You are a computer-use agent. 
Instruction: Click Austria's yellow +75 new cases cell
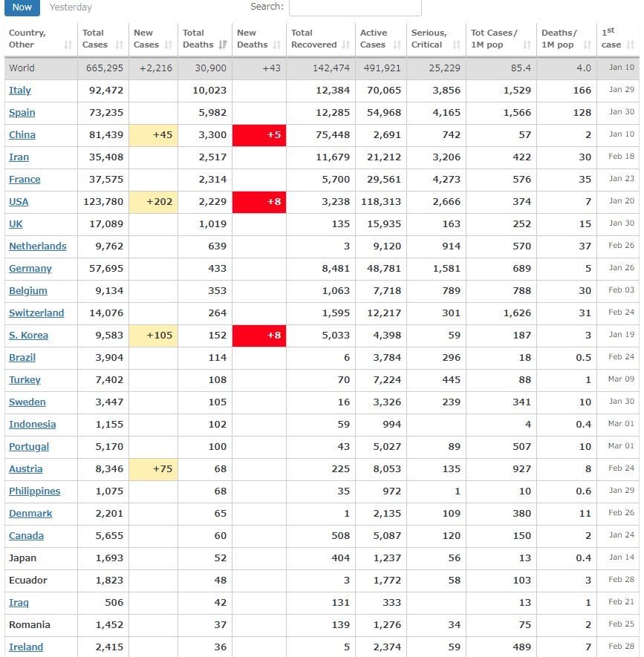[x=154, y=469]
